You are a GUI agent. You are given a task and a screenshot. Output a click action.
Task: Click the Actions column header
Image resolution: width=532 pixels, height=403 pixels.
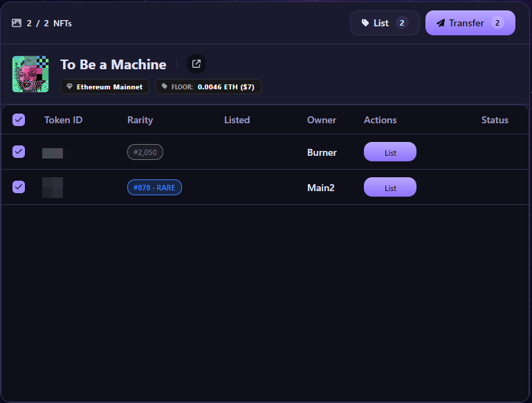(380, 120)
